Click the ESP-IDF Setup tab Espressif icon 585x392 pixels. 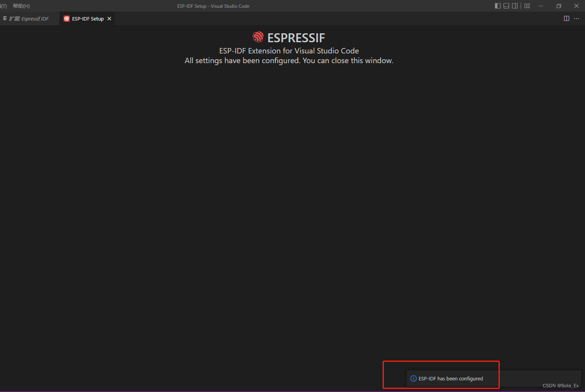coord(67,19)
